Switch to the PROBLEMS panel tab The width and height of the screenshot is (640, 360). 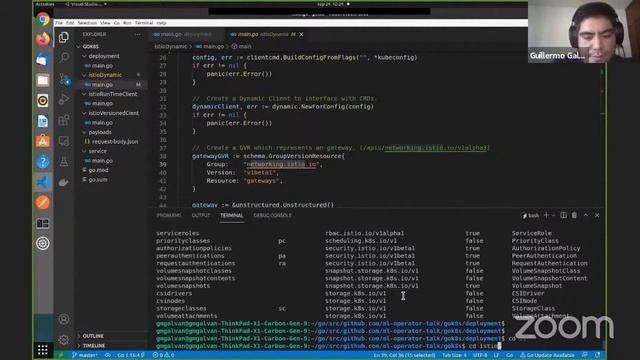pyautogui.click(x=169, y=215)
